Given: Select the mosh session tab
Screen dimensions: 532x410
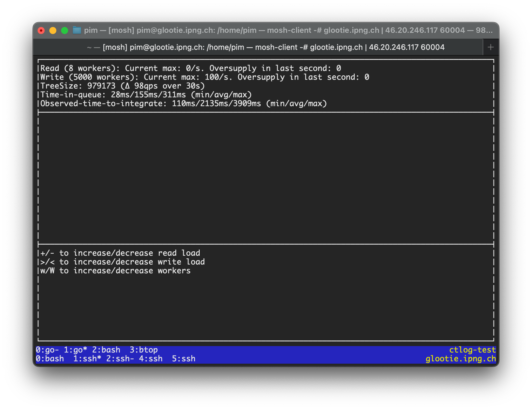Looking at the screenshot, I should (x=266, y=47).
